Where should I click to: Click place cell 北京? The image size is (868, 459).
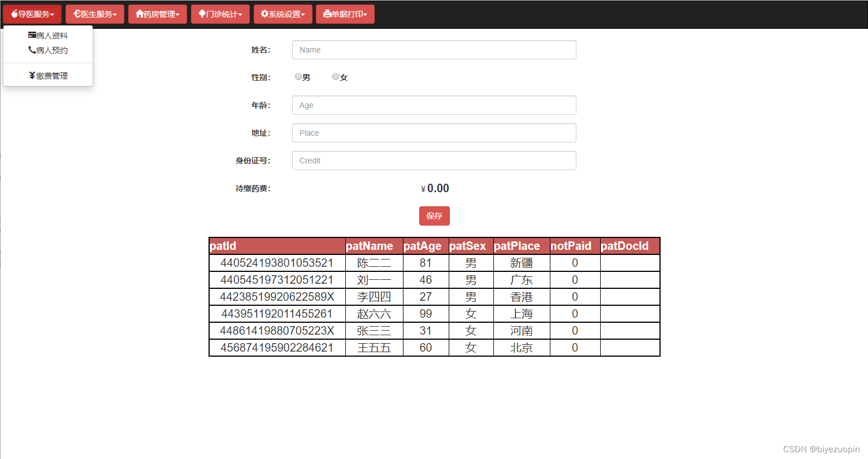(x=522, y=348)
